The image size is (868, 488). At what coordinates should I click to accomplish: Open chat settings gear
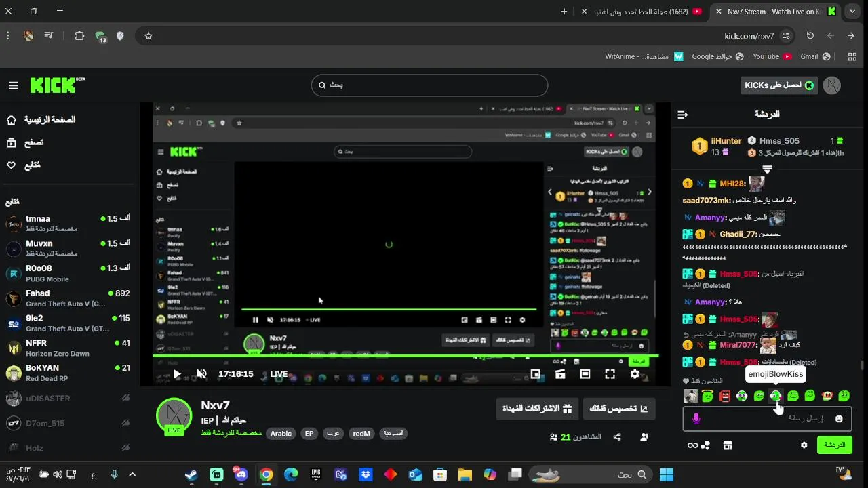[x=804, y=445]
